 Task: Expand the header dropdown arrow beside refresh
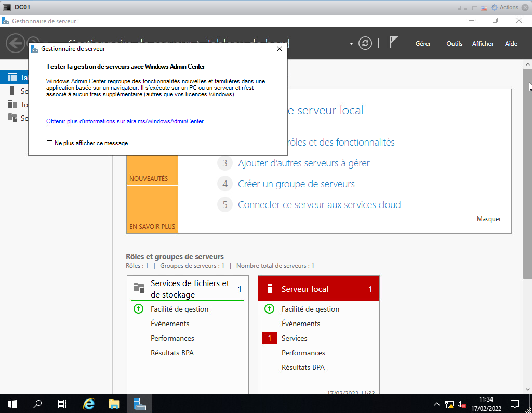point(351,43)
